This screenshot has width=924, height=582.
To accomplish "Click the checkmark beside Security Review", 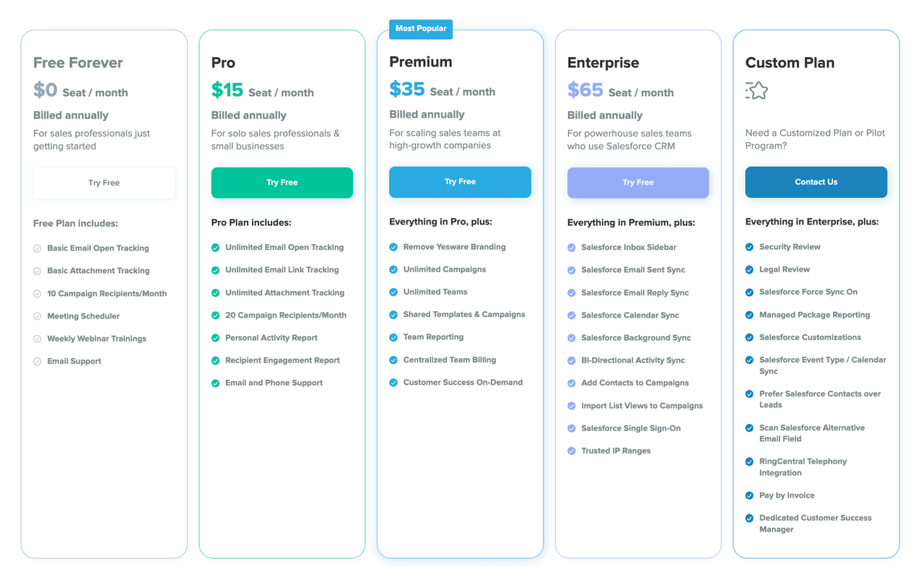I will pos(749,246).
